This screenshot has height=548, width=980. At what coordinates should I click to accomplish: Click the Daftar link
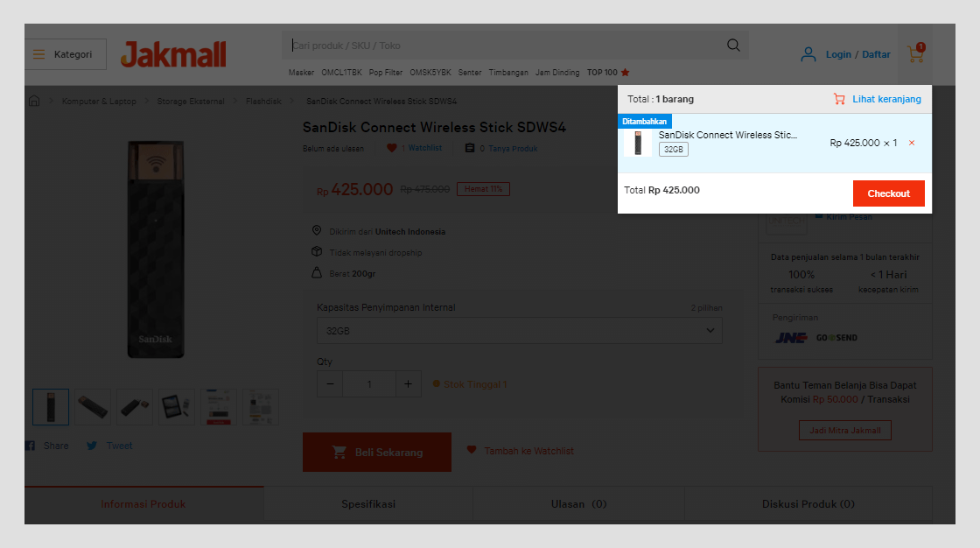click(x=876, y=54)
